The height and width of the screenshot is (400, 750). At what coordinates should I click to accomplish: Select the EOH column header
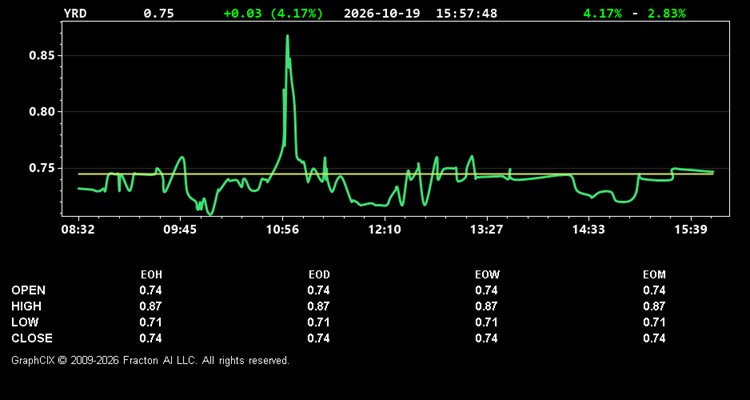point(151,275)
